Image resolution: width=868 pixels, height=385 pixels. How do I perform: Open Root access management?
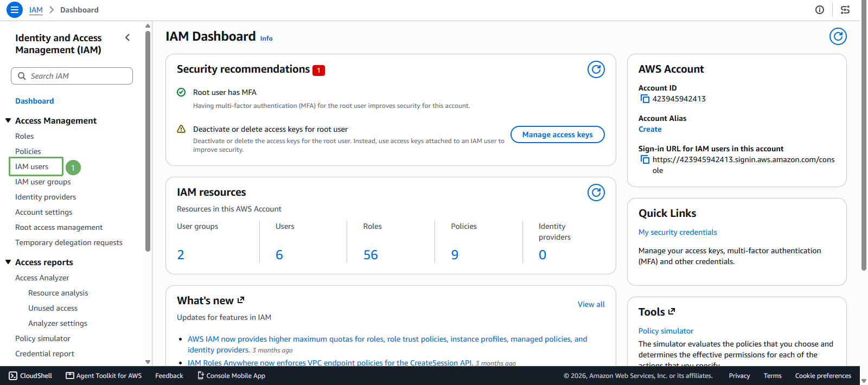click(x=59, y=227)
